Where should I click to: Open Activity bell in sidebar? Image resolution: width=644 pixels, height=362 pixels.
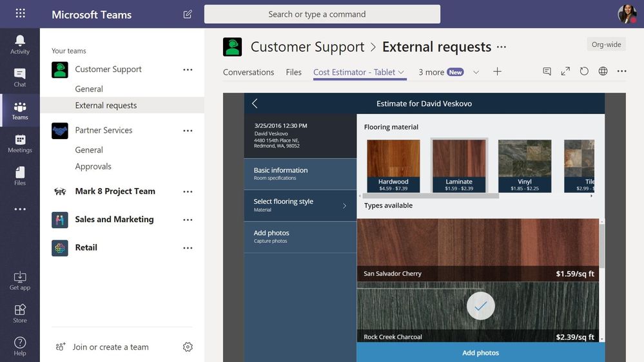(x=20, y=44)
